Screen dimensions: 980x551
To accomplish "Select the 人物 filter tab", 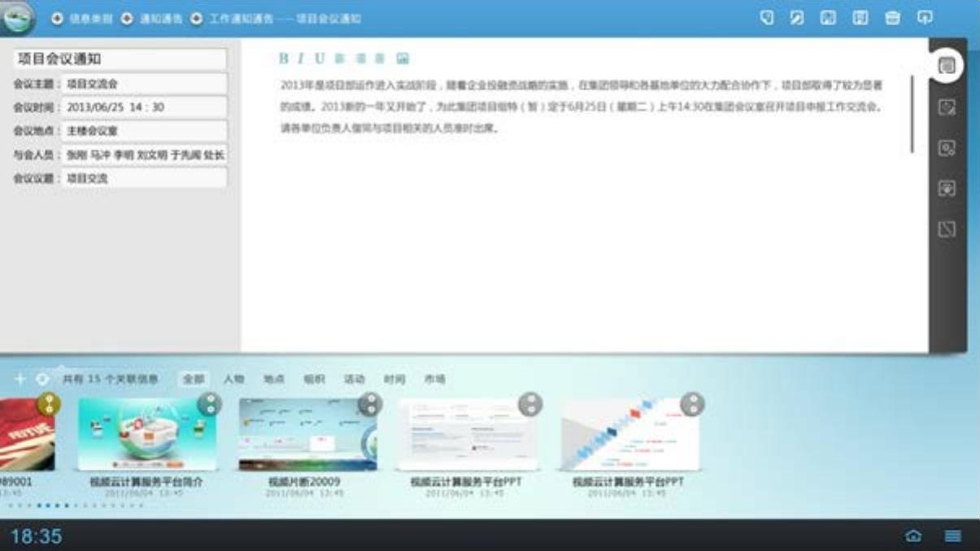I will point(234,379).
